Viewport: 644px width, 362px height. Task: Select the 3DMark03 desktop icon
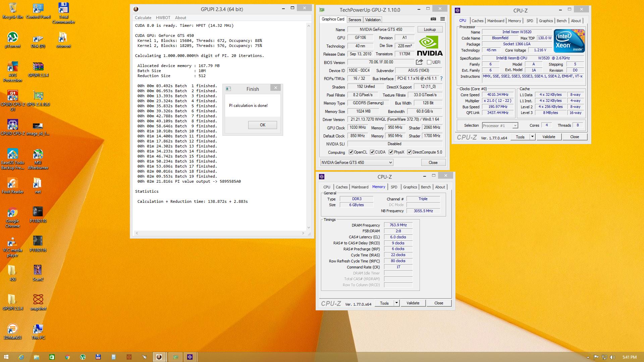point(12,332)
